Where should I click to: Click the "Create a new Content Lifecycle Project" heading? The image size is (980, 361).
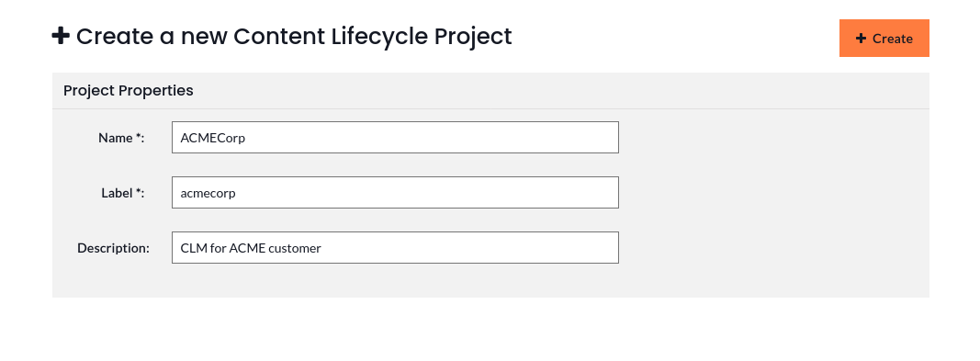pos(294,36)
